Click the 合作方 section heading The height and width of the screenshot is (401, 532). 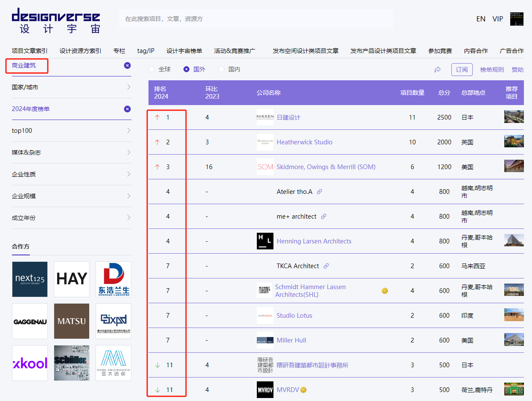[21, 246]
